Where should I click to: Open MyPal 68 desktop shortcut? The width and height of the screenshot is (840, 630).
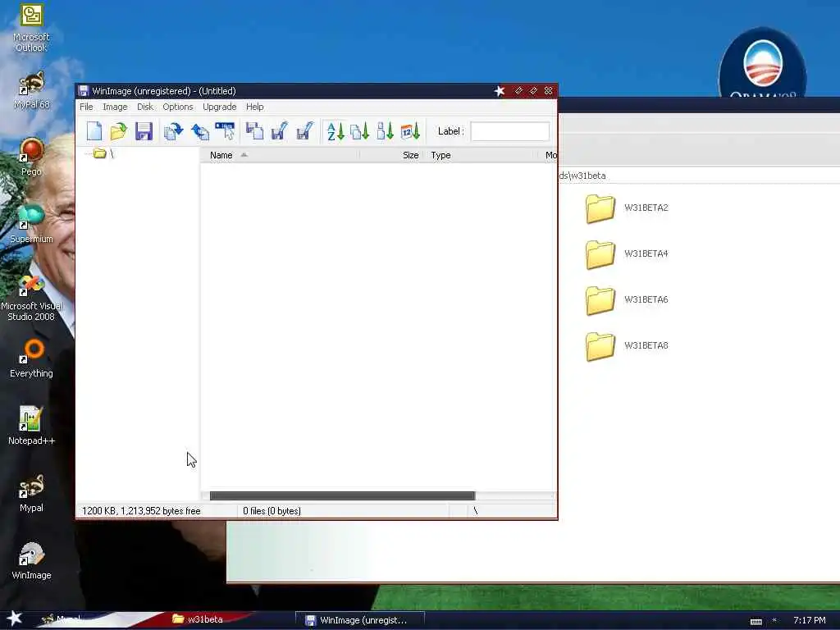[x=31, y=90]
